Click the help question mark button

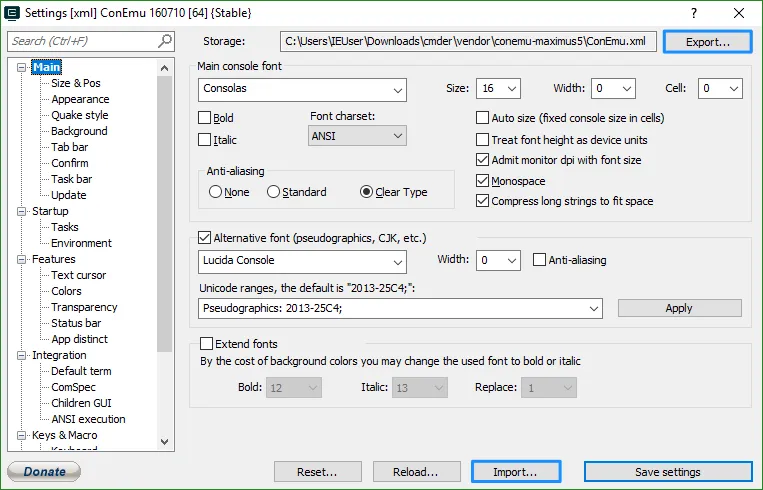[x=692, y=13]
